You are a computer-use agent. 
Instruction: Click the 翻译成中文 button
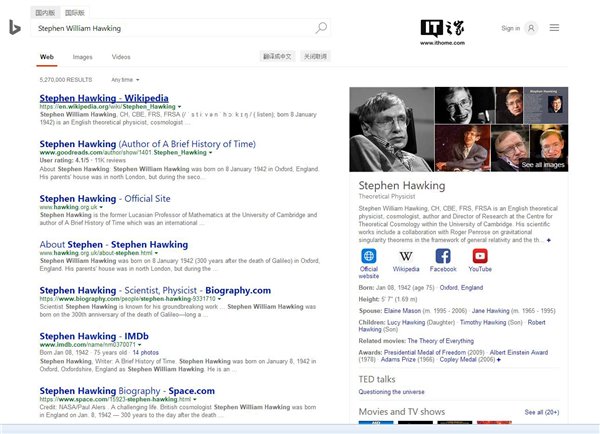point(277,57)
